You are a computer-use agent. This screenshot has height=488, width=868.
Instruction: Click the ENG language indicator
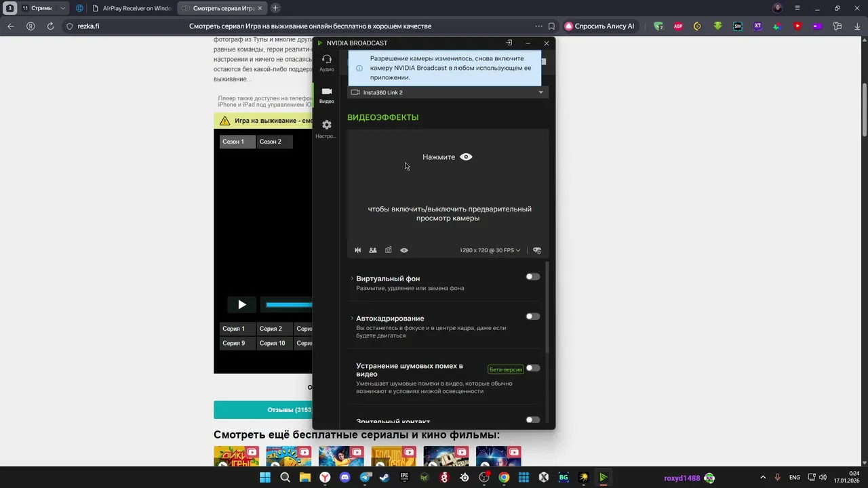795,477
